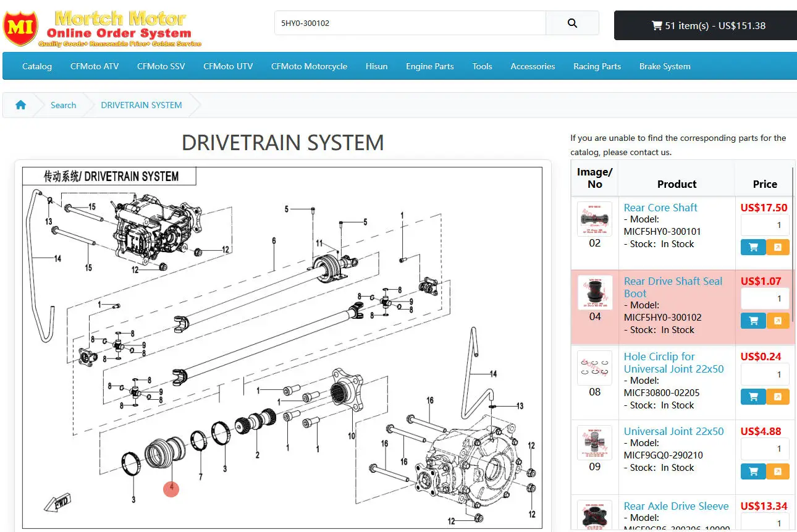Screen dimensions: 797x532
Task: Click the Mortch Motor logo
Action: pos(103,27)
